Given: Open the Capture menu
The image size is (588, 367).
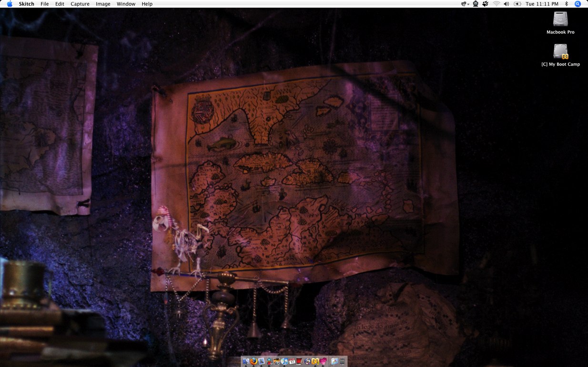Looking at the screenshot, I should pos(80,4).
